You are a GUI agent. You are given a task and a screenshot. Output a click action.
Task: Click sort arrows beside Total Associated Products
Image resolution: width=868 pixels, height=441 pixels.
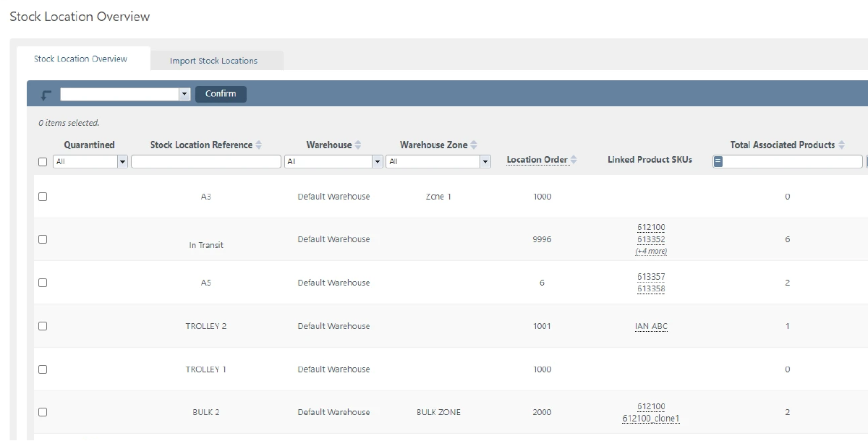[841, 145]
